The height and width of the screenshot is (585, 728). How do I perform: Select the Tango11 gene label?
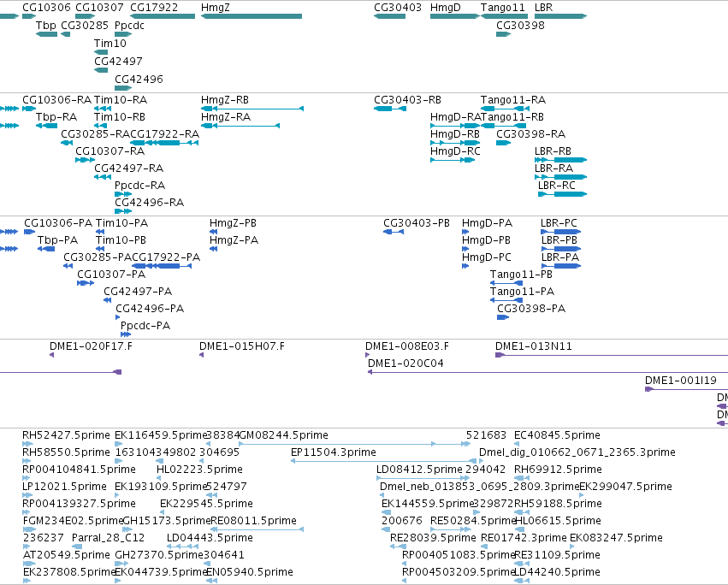[x=502, y=8]
